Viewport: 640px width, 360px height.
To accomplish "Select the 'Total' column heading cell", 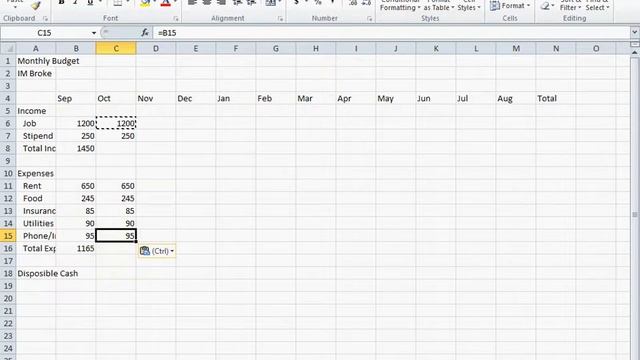I will click(x=556, y=98).
